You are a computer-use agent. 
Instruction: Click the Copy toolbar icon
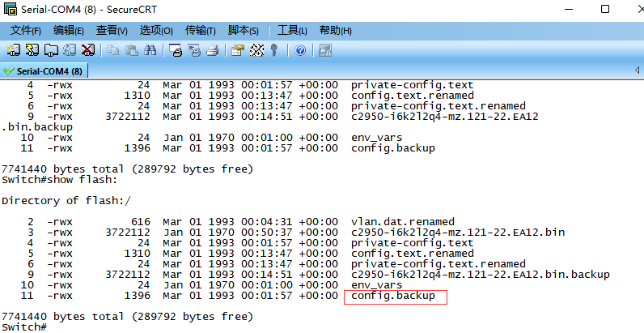112,50
